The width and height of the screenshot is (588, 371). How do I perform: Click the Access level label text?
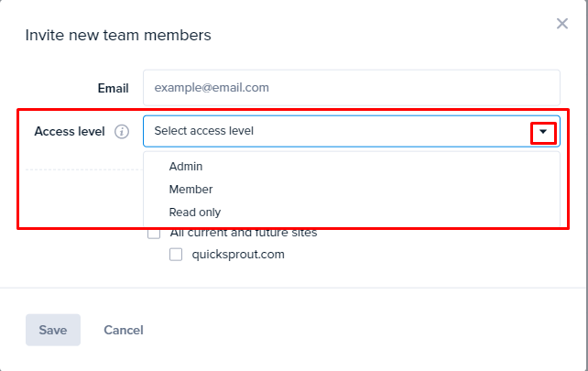click(70, 132)
